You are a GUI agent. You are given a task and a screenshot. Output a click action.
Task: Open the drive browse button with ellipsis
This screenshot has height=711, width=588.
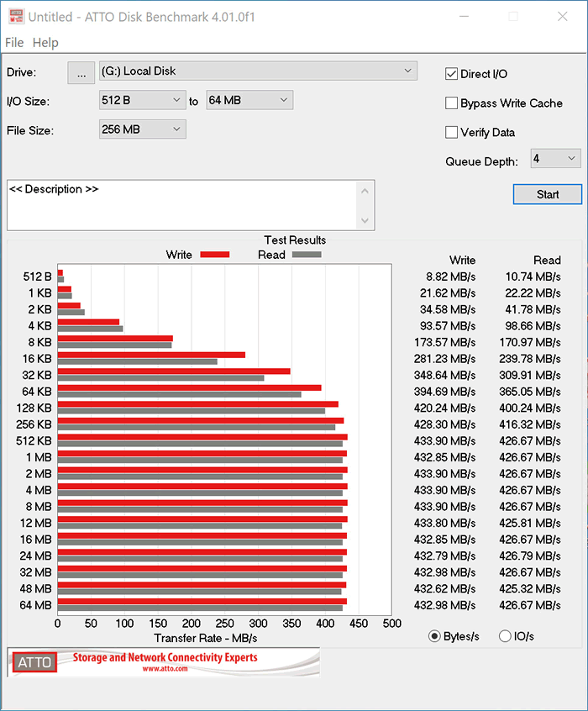coord(81,73)
